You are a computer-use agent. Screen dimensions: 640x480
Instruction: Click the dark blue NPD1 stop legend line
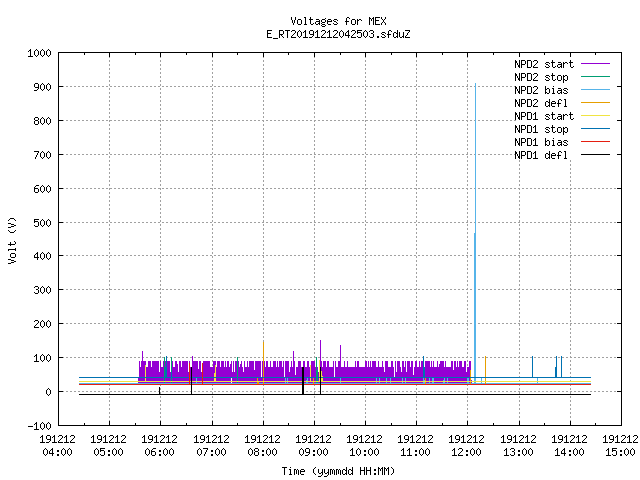point(595,129)
